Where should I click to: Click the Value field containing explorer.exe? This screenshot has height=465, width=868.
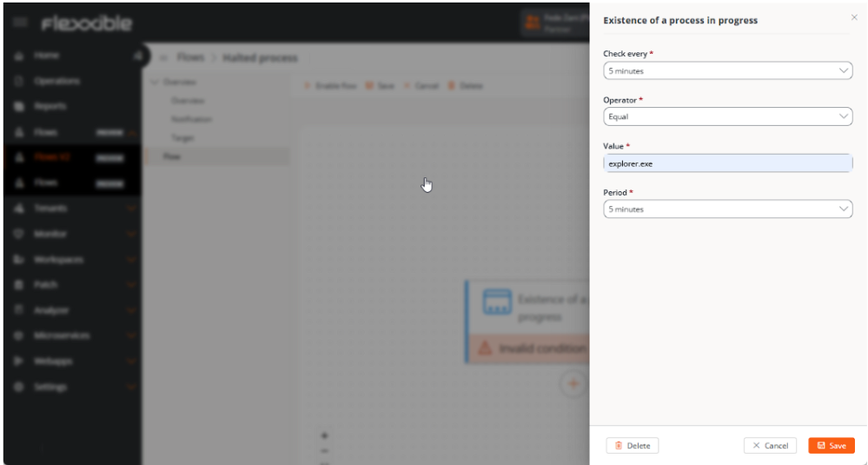[727, 163]
